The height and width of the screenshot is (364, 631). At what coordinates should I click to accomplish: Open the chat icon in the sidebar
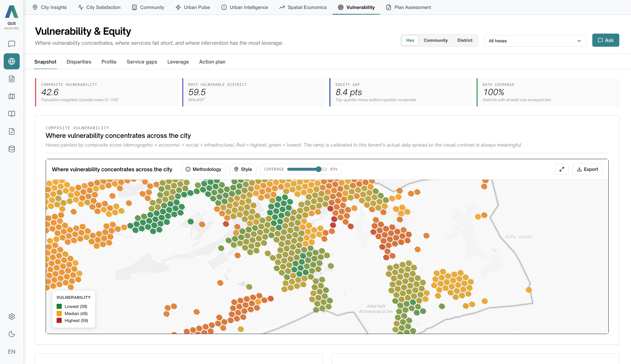pos(12,44)
